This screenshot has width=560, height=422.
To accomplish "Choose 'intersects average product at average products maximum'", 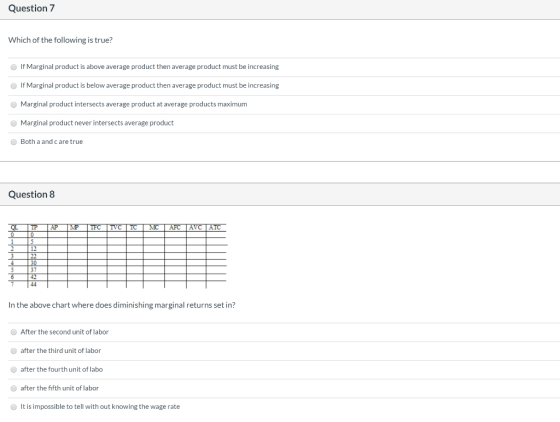I will tap(14, 105).
